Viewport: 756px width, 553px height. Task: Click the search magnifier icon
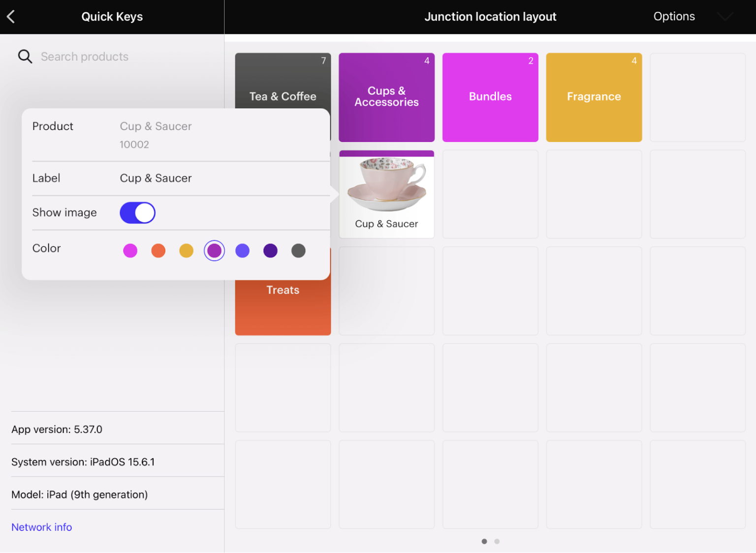[25, 56]
